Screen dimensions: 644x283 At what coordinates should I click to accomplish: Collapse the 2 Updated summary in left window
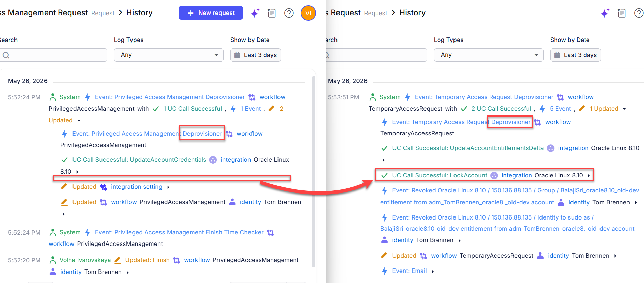coord(79,121)
